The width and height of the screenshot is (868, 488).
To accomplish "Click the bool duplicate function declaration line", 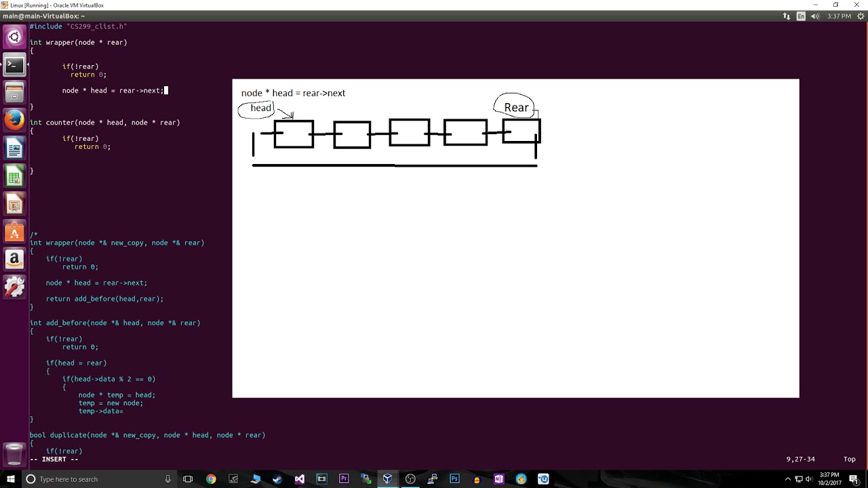I will (x=147, y=435).
